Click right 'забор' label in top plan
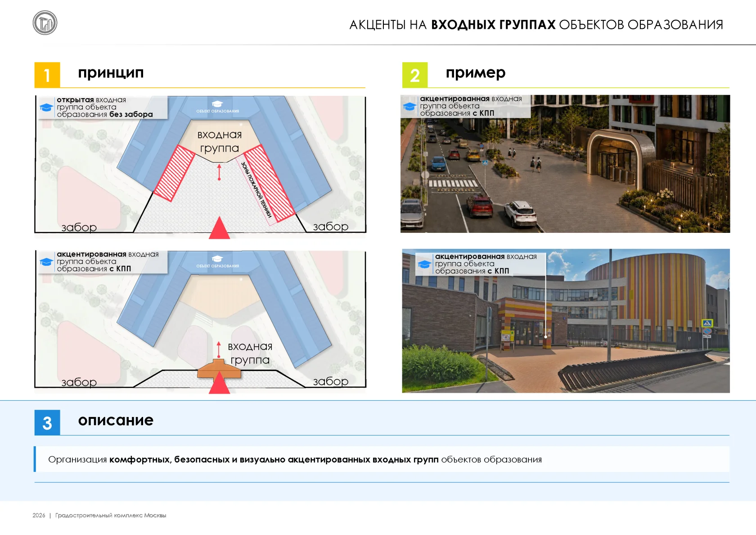 (x=331, y=227)
